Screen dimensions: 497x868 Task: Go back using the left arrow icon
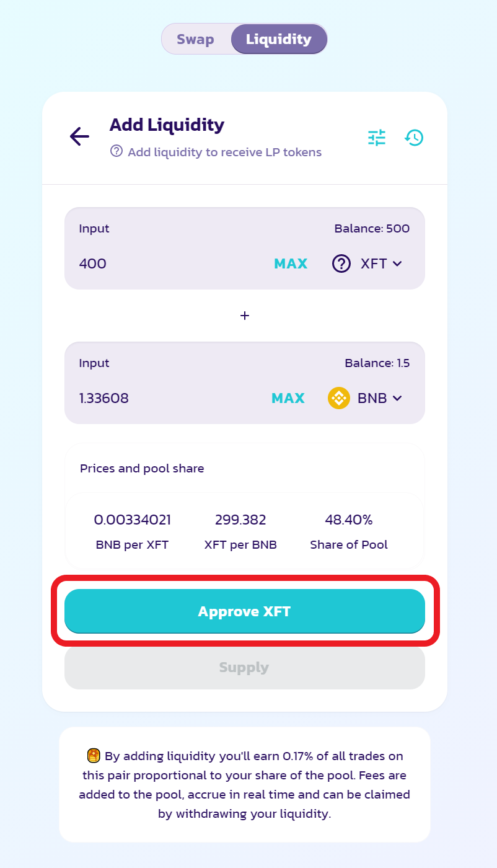click(x=79, y=136)
